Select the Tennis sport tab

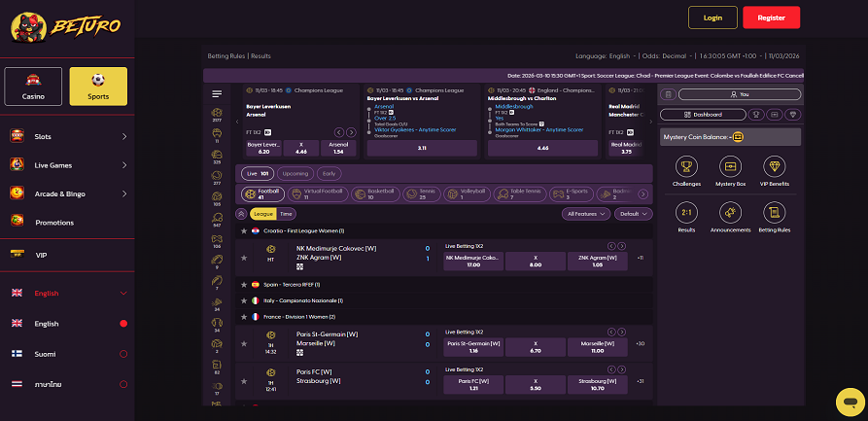pyautogui.click(x=423, y=193)
